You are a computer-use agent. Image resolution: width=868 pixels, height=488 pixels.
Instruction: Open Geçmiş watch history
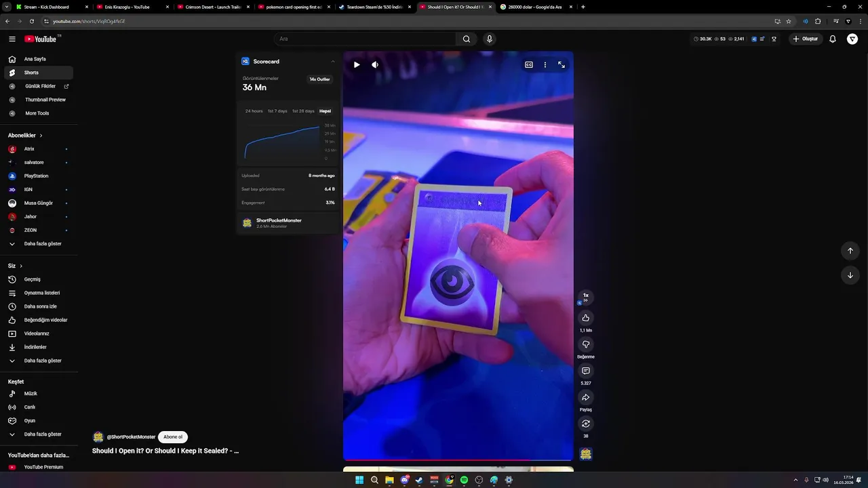39,279
